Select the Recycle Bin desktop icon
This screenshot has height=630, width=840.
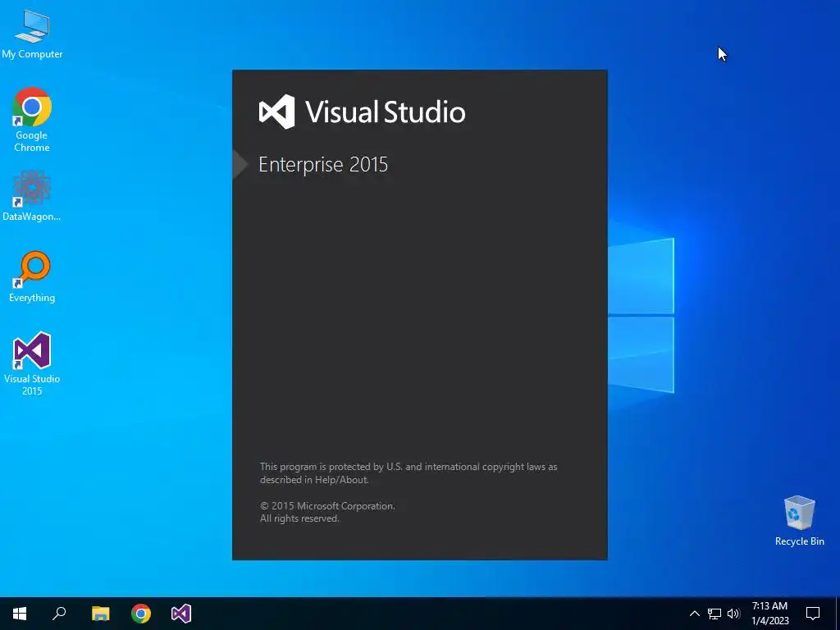pos(799,521)
